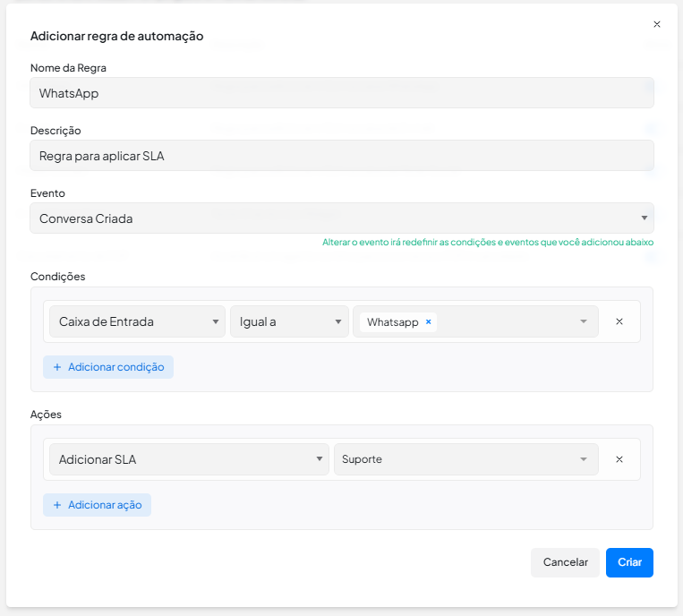Click empty space beside the Whatsapp tag
The height and width of the screenshot is (616, 683).
click(506, 322)
